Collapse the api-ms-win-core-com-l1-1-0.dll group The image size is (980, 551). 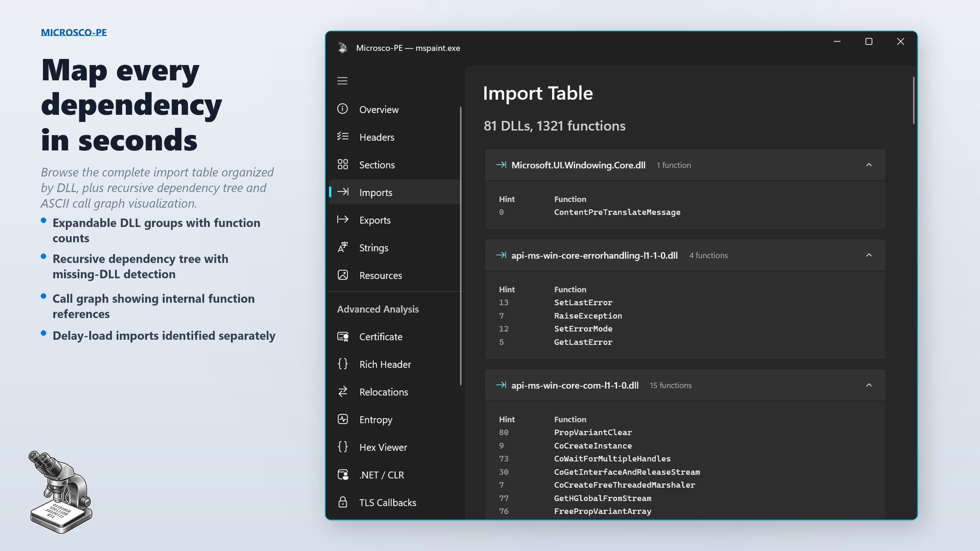[869, 385]
